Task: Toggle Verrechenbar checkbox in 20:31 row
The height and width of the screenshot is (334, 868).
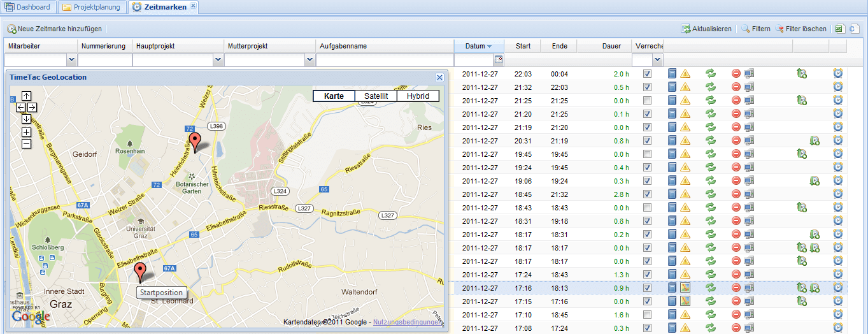Action: tap(648, 141)
